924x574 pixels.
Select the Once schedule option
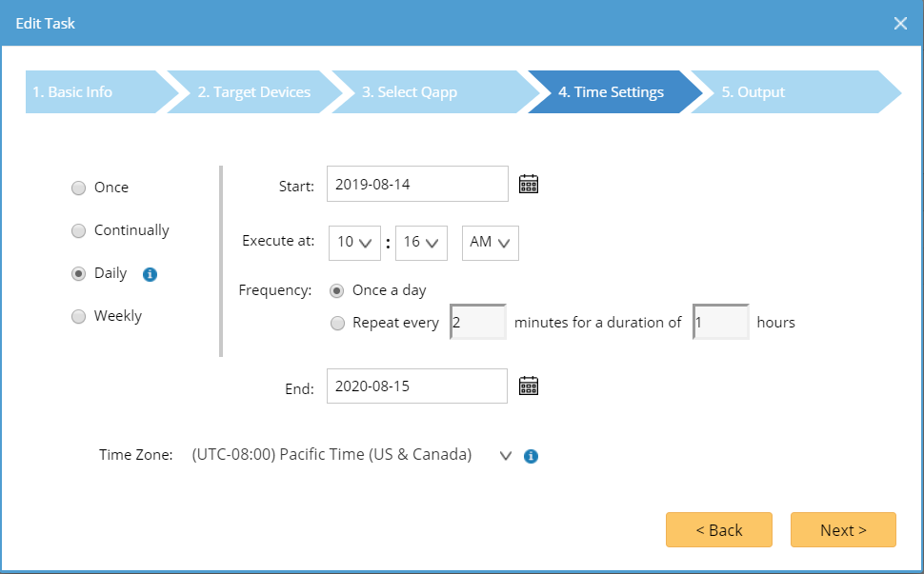pos(78,188)
